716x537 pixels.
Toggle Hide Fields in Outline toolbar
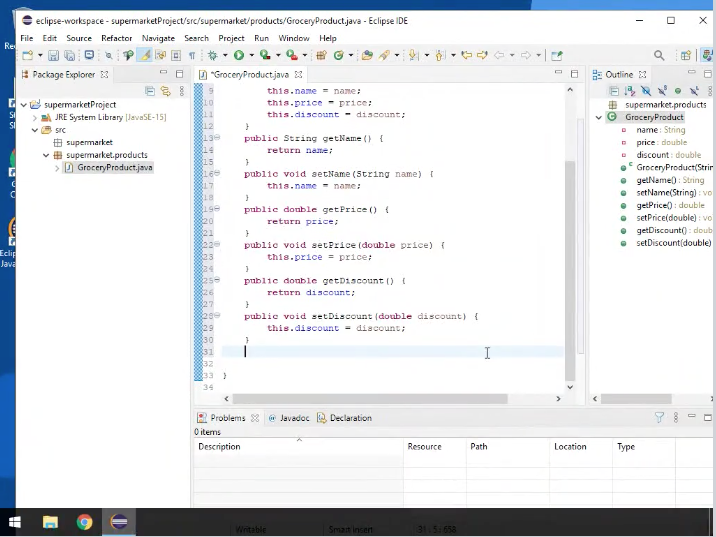tap(646, 91)
